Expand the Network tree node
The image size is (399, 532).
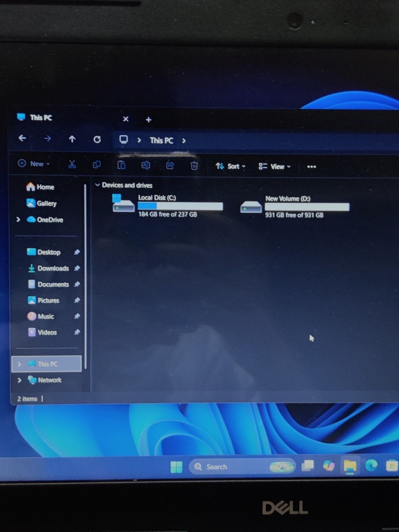point(19,380)
